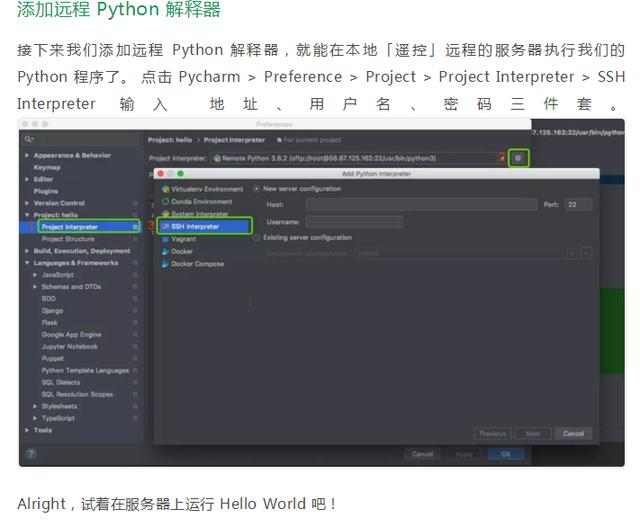The image size is (640, 527).
Task: Click Cancel in Preferences window
Action: (x=422, y=454)
